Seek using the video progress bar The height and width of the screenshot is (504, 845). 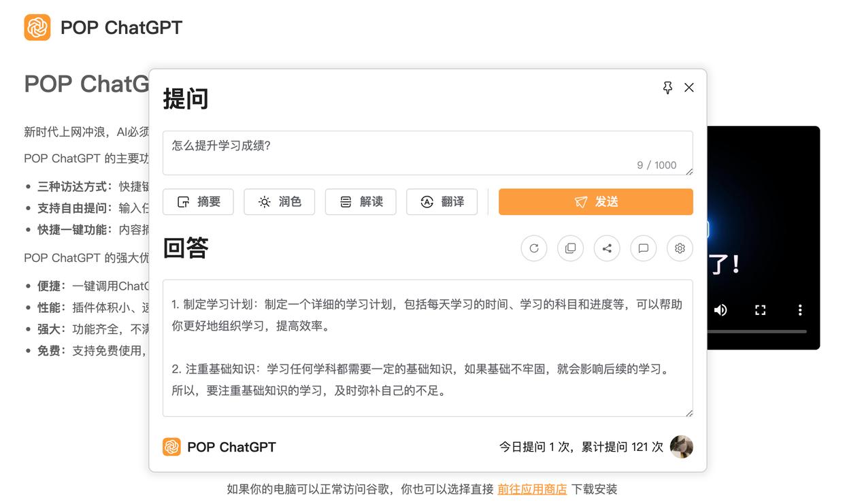(757, 331)
